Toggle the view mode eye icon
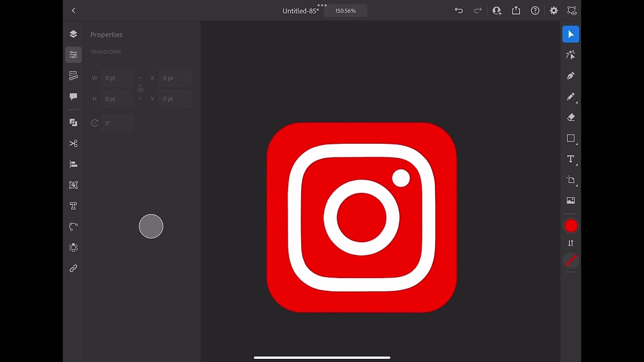 tap(572, 11)
